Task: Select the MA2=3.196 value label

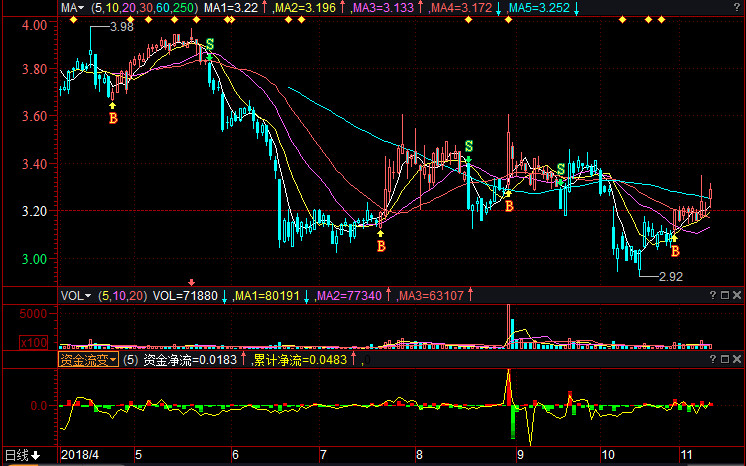Action: coord(305,8)
